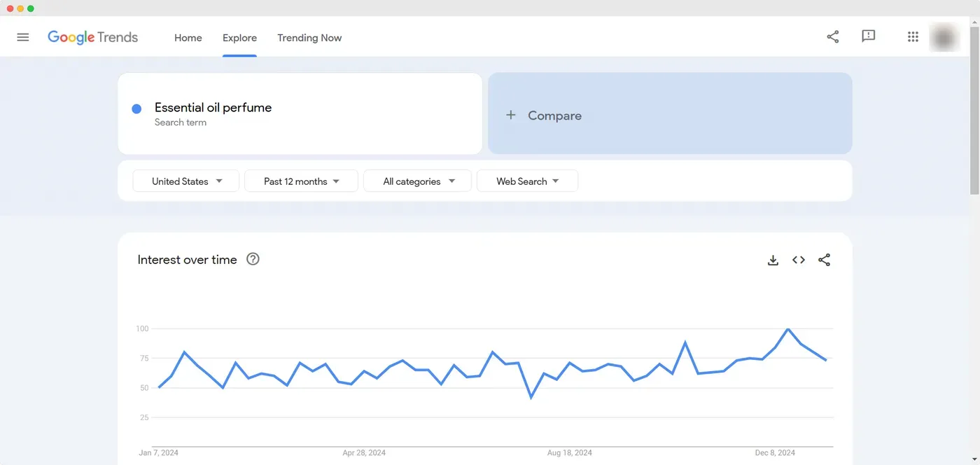Click the green maximize window button
Viewport: 980px width, 465px height.
click(x=31, y=8)
